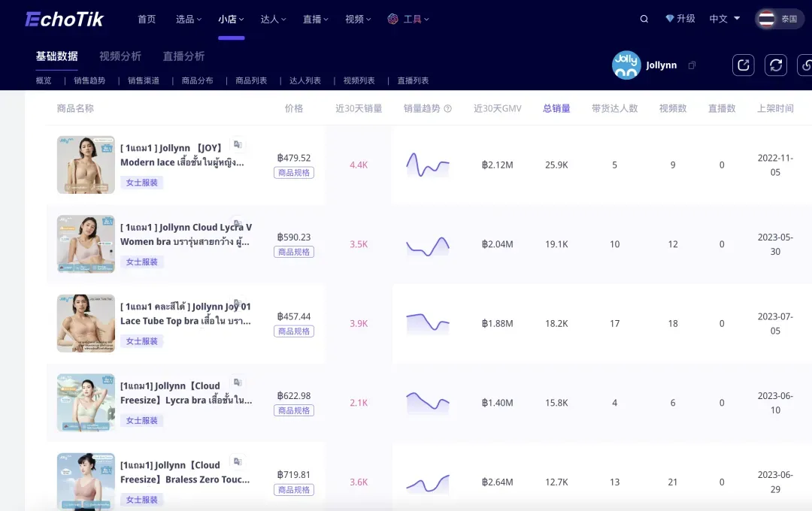Open Cloud Lycra V bra product thumbnail
The width and height of the screenshot is (812, 511).
(x=86, y=243)
